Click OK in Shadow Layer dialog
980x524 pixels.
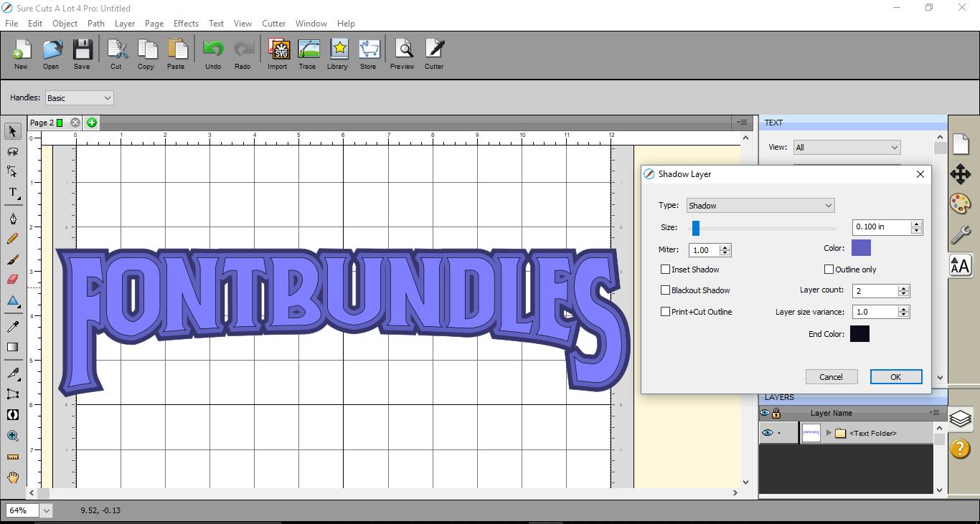(895, 377)
